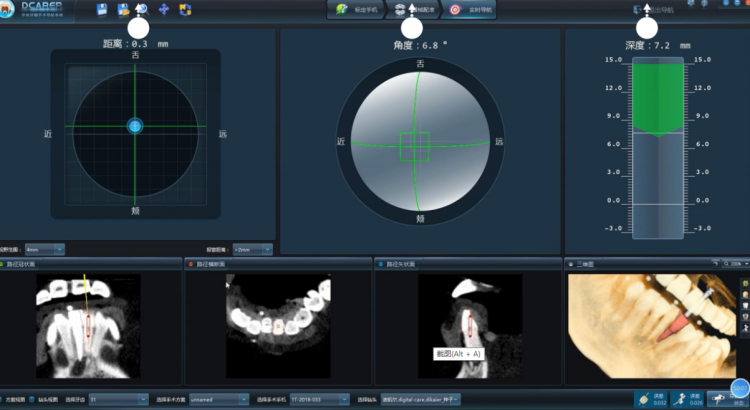750x410 pixels.
Task: Click the green square in angle sphere
Action: (x=414, y=146)
